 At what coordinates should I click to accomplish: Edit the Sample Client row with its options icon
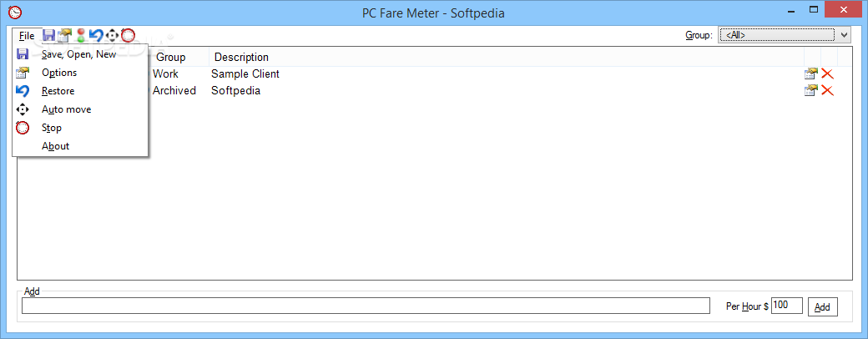tap(811, 74)
